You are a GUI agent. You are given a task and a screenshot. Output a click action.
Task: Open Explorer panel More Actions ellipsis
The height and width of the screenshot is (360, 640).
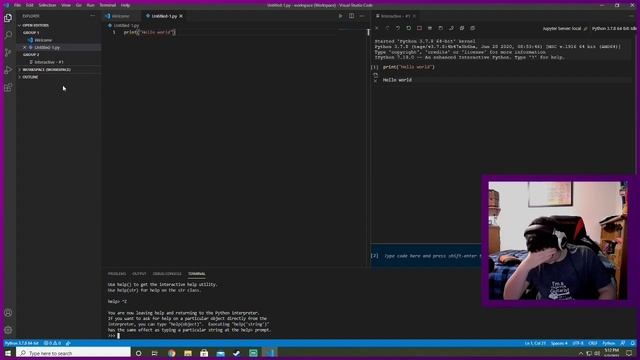tap(93, 16)
